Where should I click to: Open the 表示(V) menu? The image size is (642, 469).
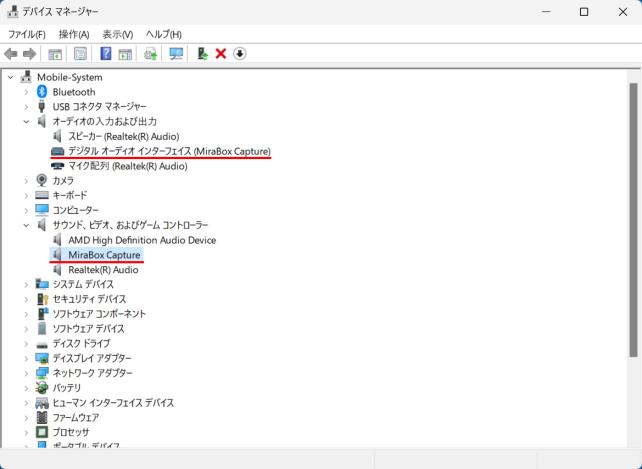(x=118, y=34)
